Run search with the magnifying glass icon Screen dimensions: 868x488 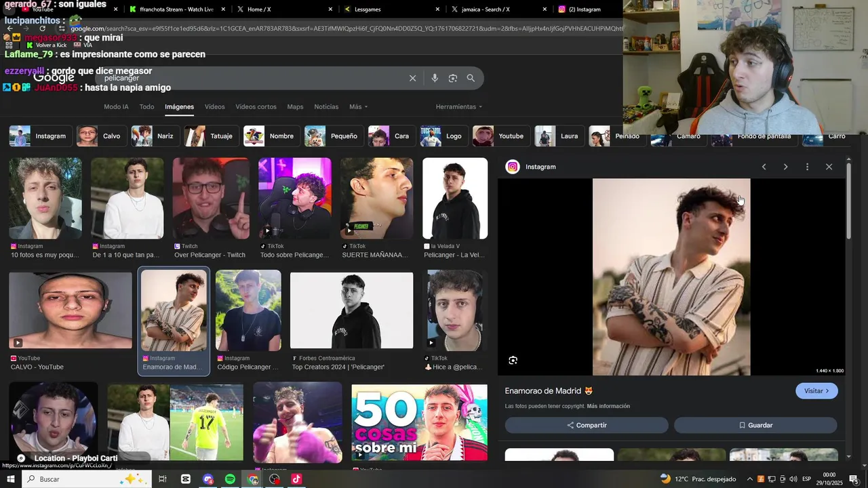[471, 78]
